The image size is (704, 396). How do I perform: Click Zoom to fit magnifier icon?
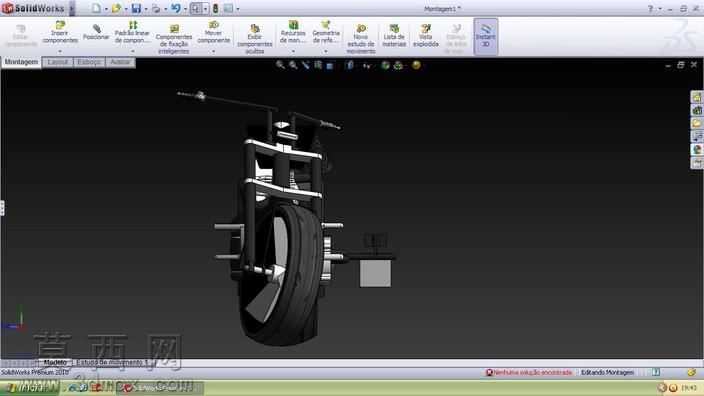click(x=280, y=66)
